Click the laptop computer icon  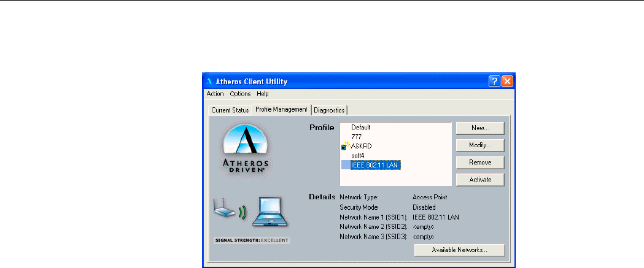(270, 212)
